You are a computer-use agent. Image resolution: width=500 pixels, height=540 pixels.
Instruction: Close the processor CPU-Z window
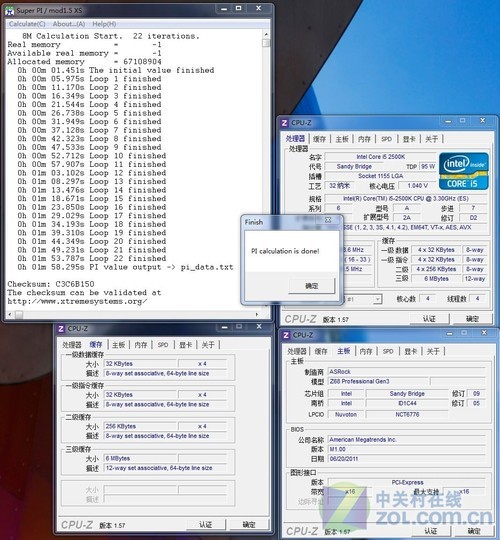(x=483, y=121)
